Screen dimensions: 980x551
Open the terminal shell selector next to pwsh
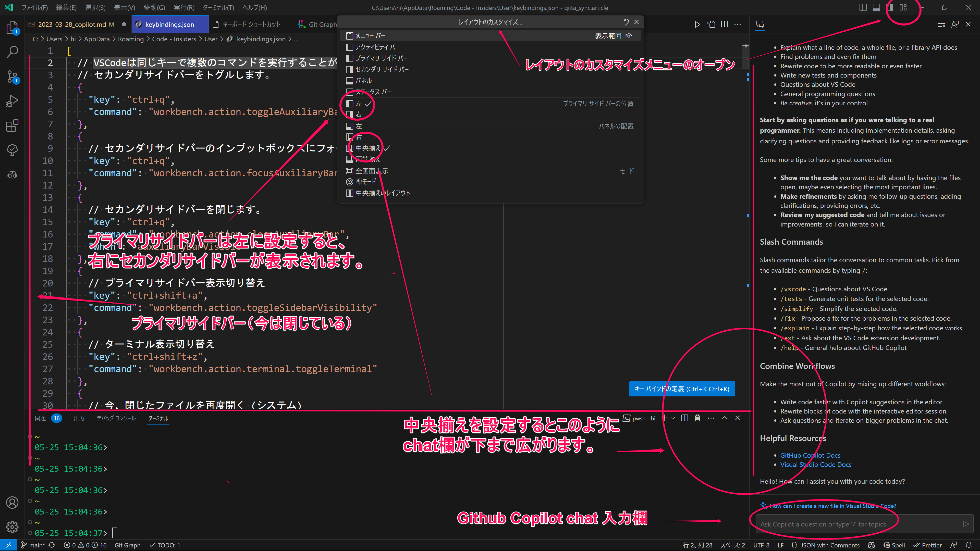point(673,418)
